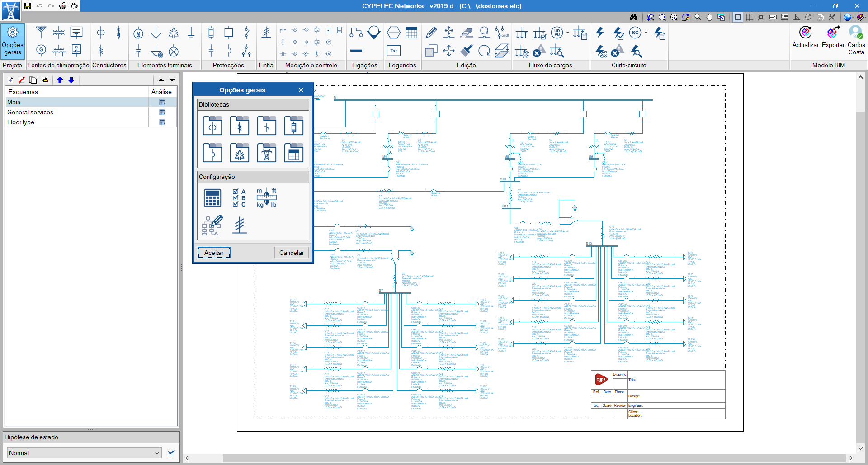Open the short-circuit report icon
The height and width of the screenshot is (465, 868).
point(660,33)
